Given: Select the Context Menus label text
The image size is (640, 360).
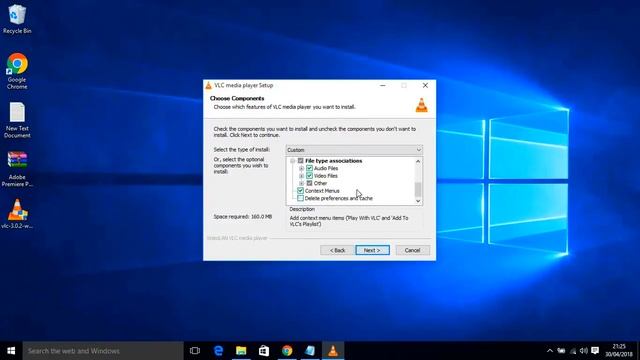Looking at the screenshot, I should pos(322,191).
